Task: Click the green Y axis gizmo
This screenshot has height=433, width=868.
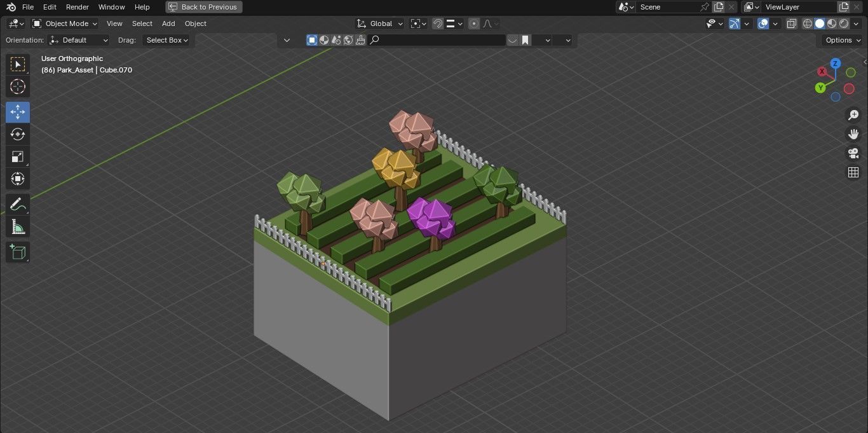Action: (x=820, y=88)
